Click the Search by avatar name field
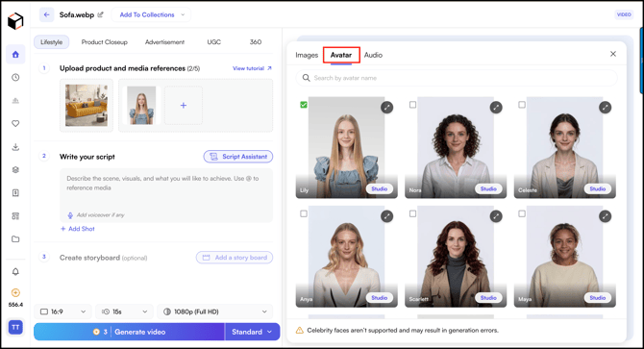This screenshot has height=349, width=644. pyautogui.click(x=457, y=78)
